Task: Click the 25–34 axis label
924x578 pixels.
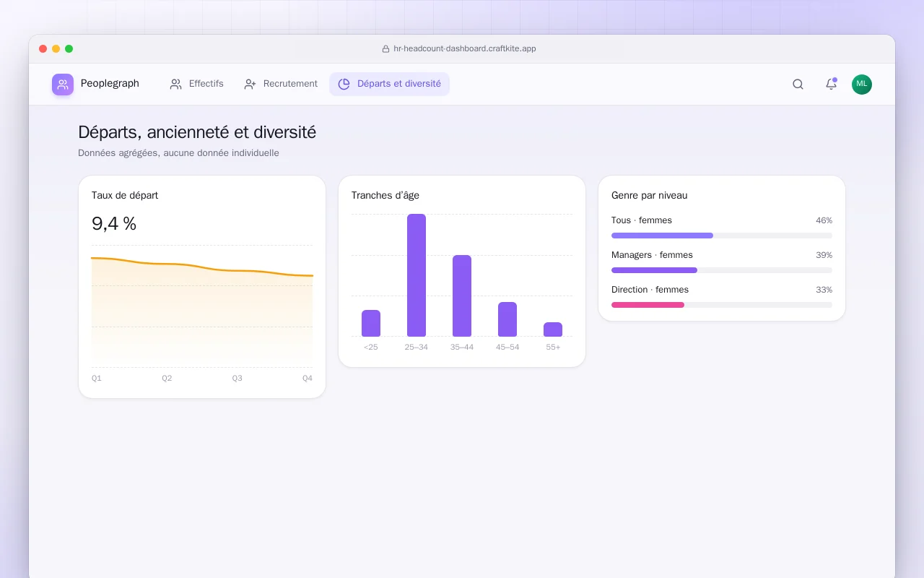Action: (417, 348)
